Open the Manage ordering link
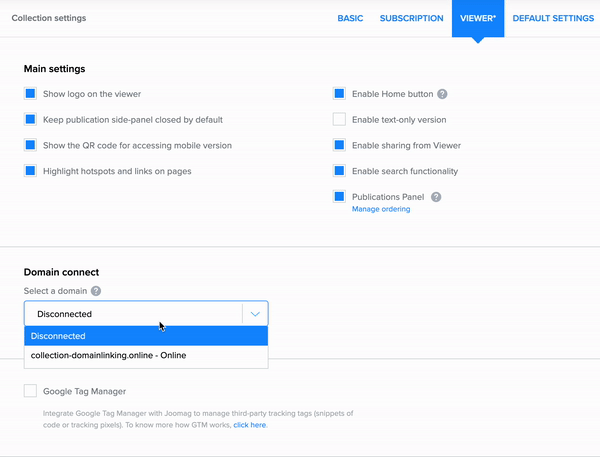 coord(381,209)
